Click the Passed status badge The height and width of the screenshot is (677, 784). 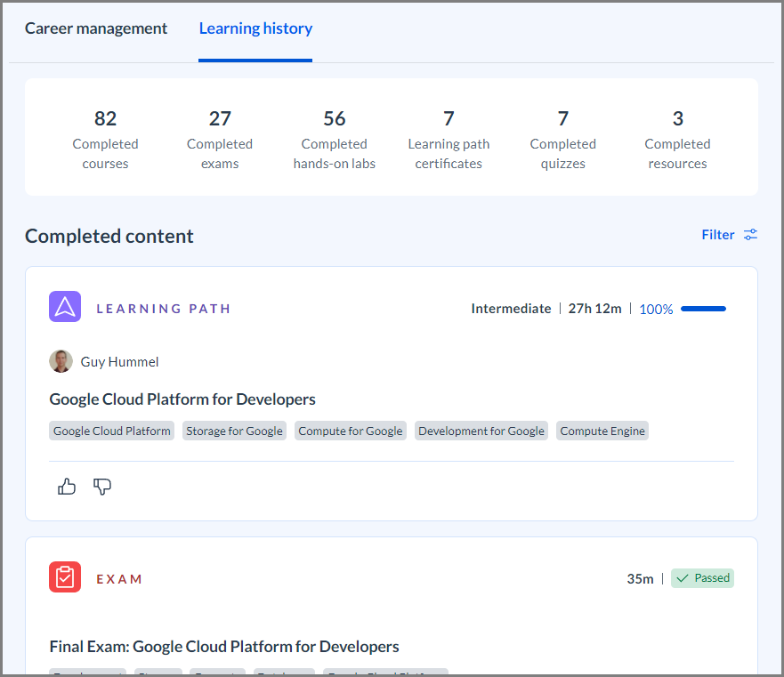pos(702,578)
